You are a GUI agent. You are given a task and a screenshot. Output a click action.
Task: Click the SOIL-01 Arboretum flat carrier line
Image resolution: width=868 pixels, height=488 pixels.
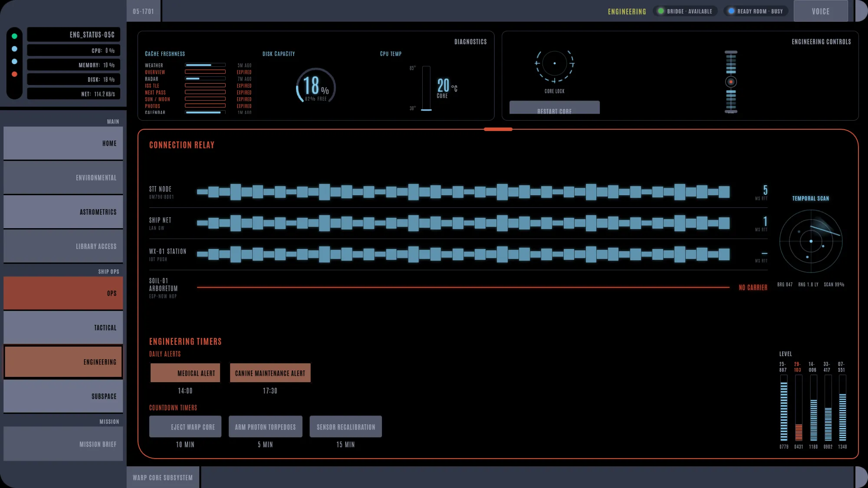click(463, 287)
